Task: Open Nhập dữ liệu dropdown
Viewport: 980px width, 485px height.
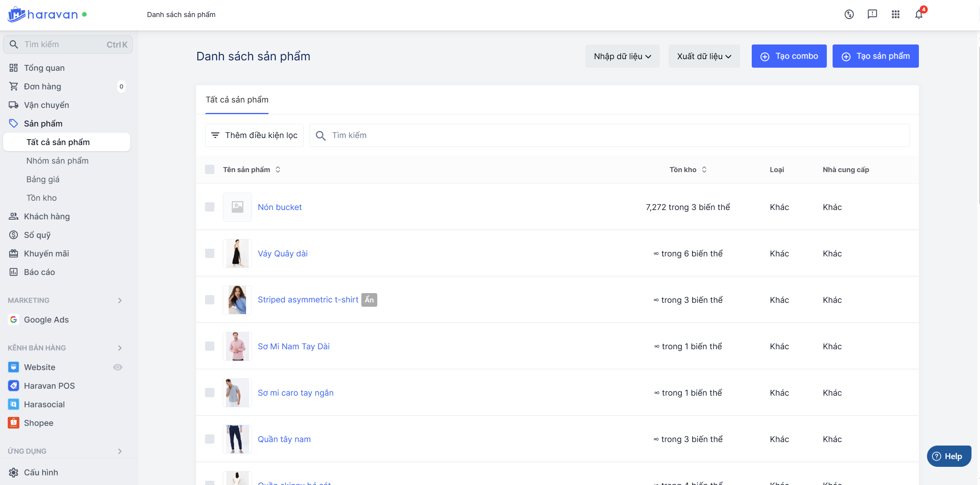Action: click(x=622, y=56)
